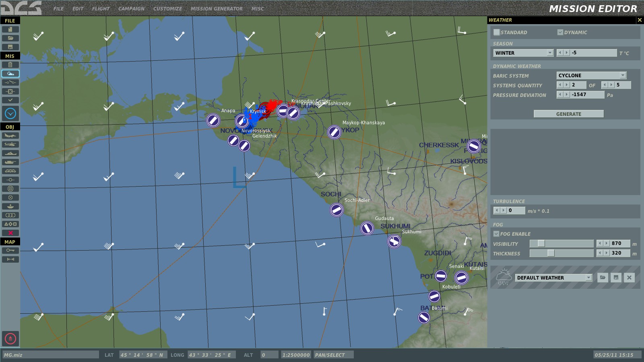Delete weather preset with X icon
This screenshot has width=644, height=362.
coord(629,278)
